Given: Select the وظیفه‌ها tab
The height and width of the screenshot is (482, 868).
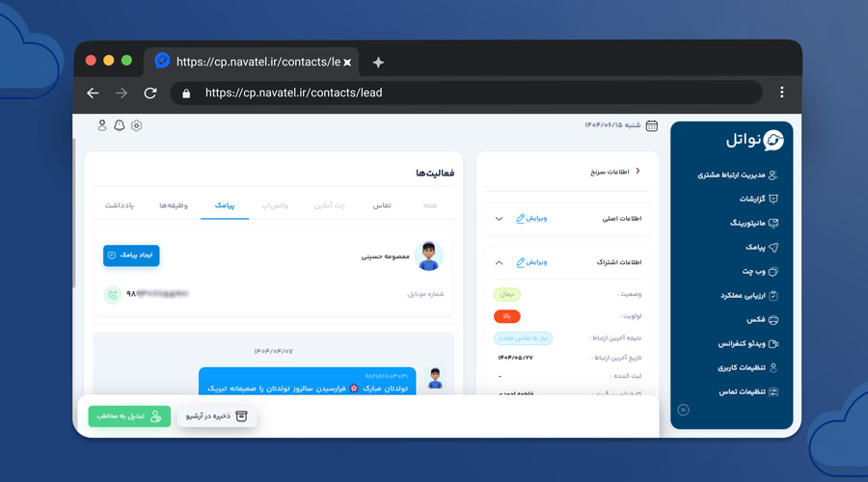Looking at the screenshot, I should [174, 205].
